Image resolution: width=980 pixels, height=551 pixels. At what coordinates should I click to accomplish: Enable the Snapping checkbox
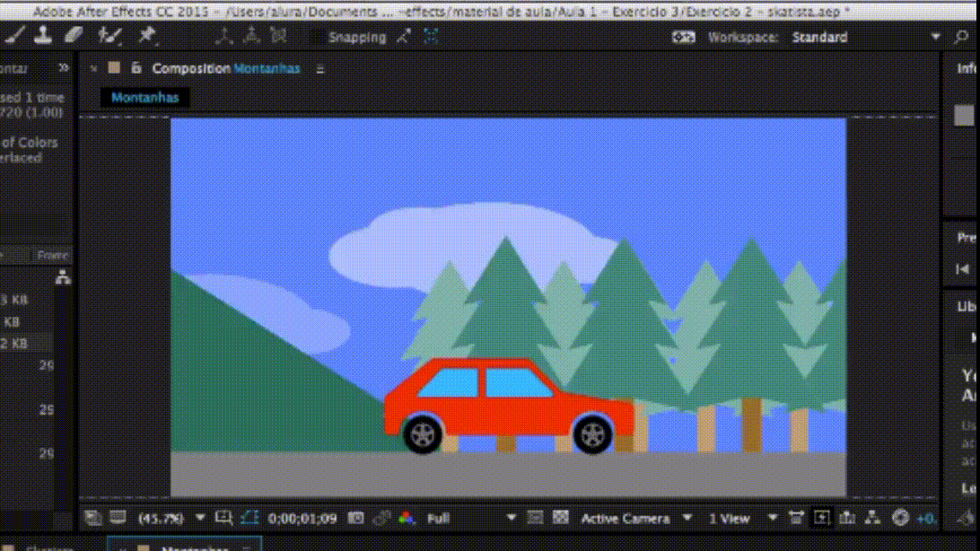pos(317,38)
